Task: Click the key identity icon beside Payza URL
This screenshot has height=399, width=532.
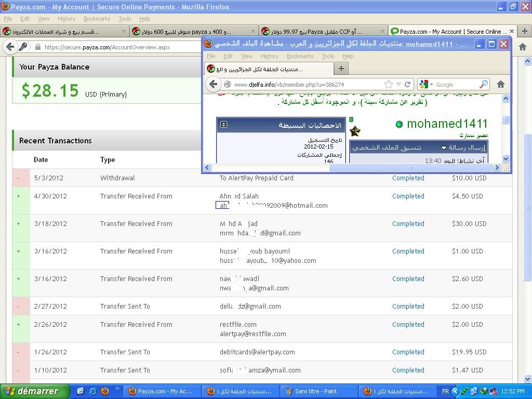Action: click(23, 47)
